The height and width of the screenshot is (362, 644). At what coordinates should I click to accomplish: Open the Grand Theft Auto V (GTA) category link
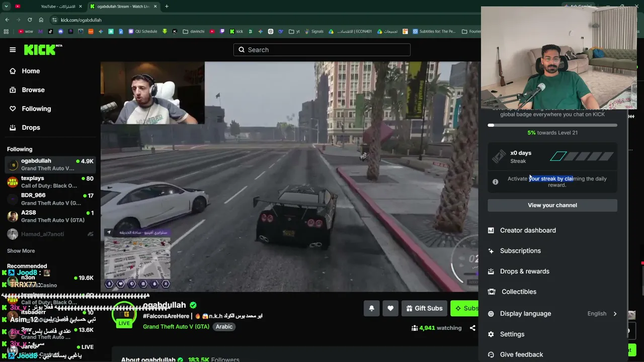click(176, 327)
